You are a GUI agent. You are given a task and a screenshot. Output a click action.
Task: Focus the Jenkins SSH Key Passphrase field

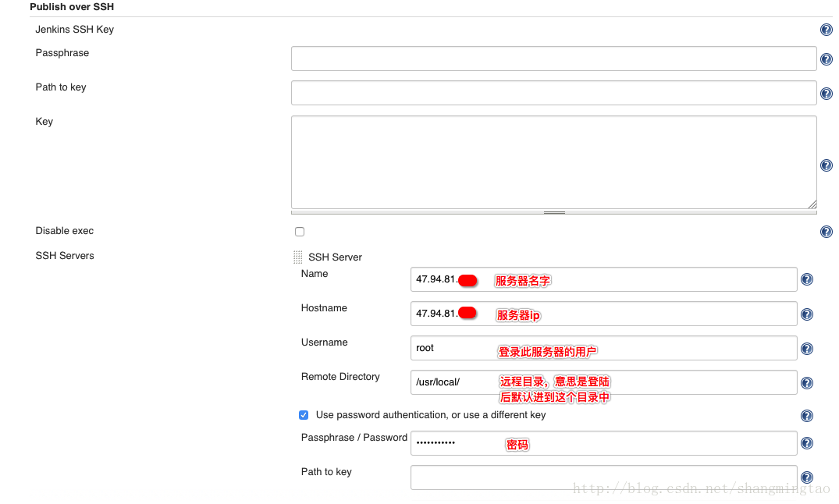pyautogui.click(x=554, y=59)
